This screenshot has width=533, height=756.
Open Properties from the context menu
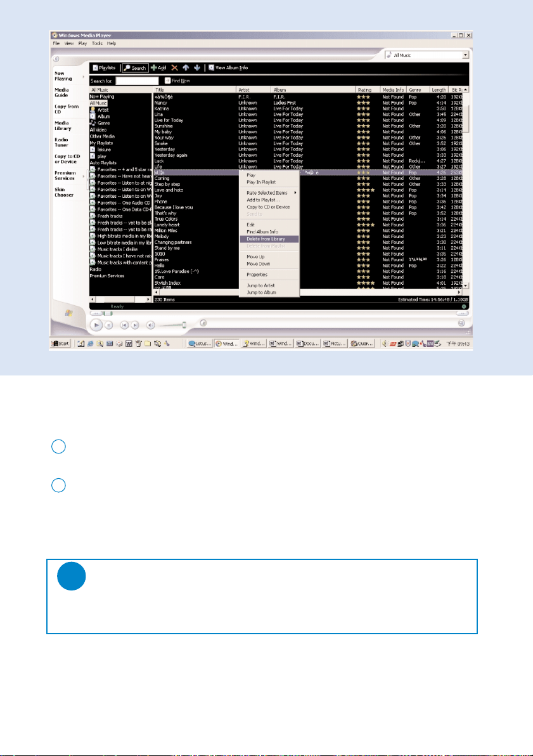coord(269,275)
